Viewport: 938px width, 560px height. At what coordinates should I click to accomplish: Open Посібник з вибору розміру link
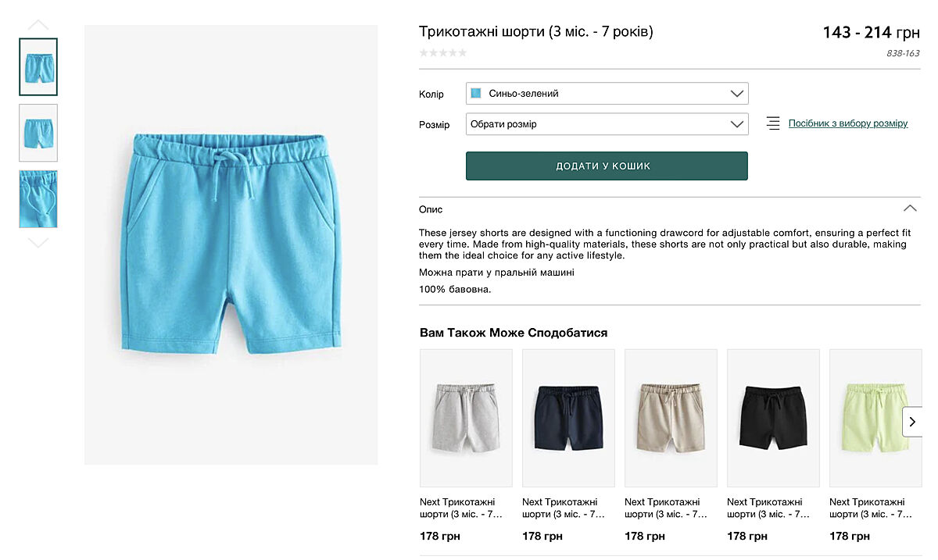(x=847, y=123)
